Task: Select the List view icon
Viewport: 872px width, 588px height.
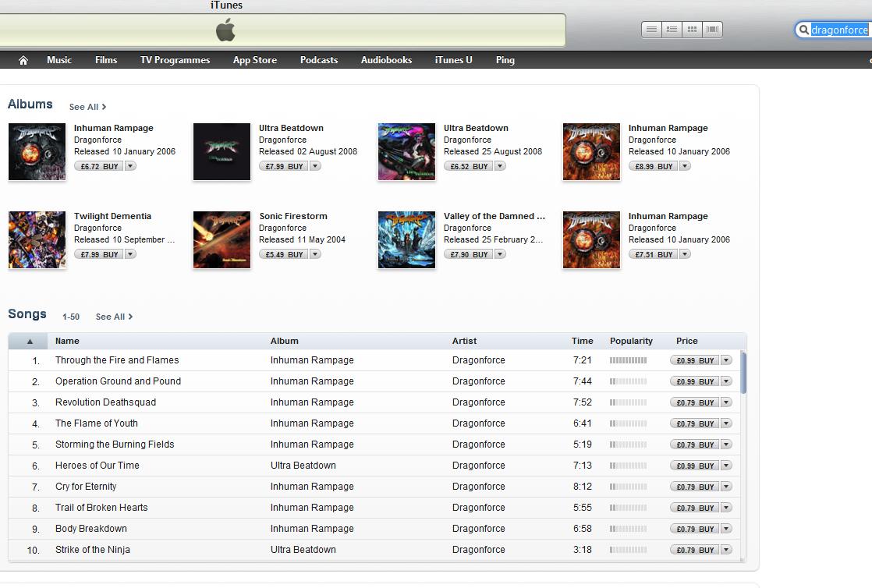Action: click(x=651, y=29)
